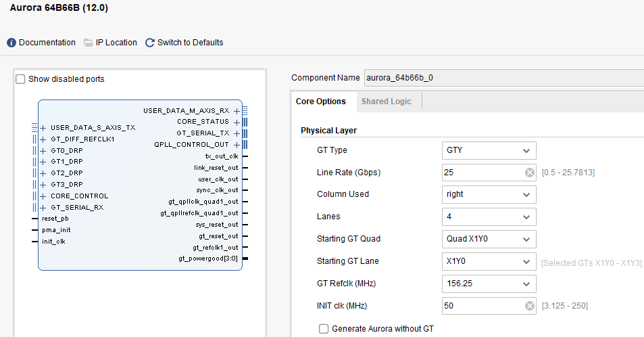This screenshot has width=644, height=337.
Task: Select the gt_reset_out port label
Action: (x=218, y=236)
